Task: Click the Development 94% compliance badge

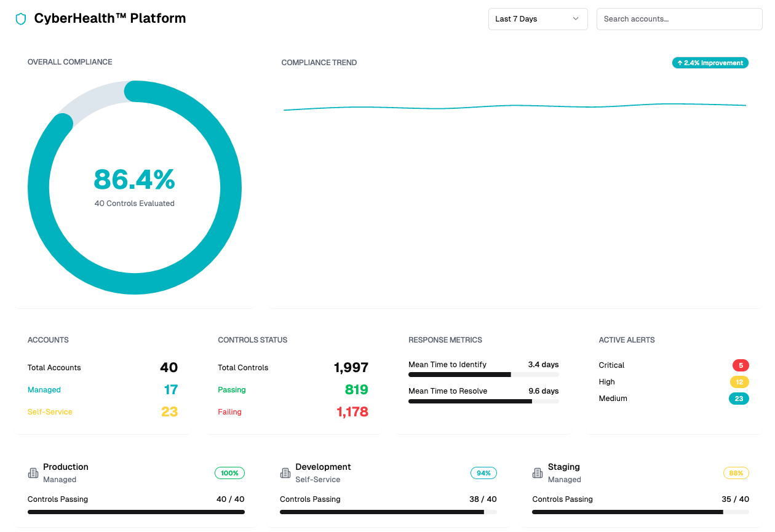Action: 483,473
